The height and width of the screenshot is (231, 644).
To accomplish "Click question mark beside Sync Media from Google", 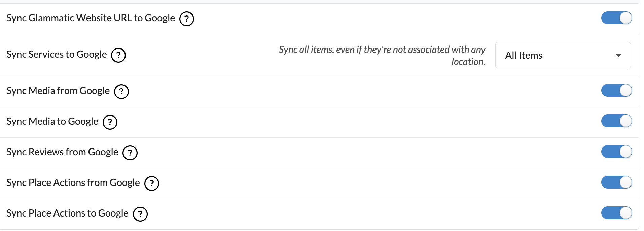I will 121,92.
